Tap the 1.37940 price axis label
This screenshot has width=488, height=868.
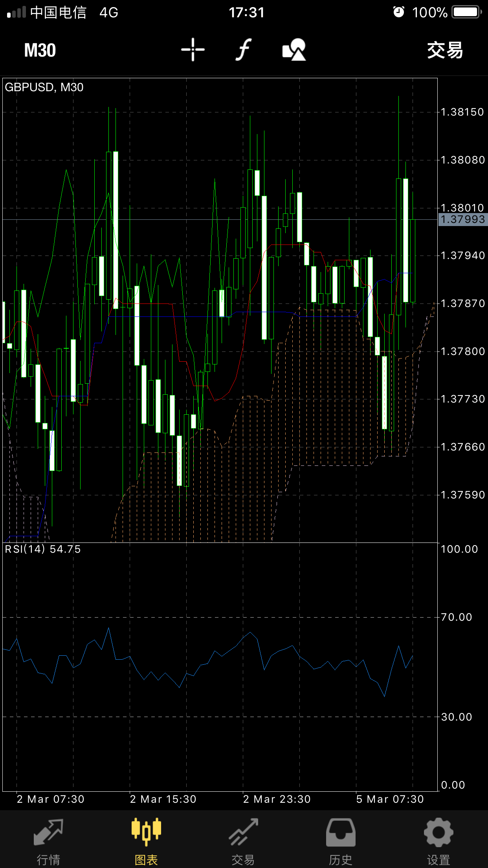(x=463, y=256)
